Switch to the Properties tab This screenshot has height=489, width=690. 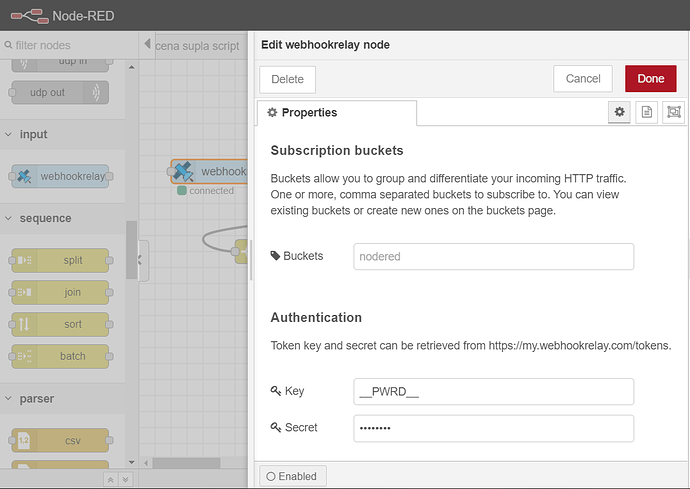point(303,113)
